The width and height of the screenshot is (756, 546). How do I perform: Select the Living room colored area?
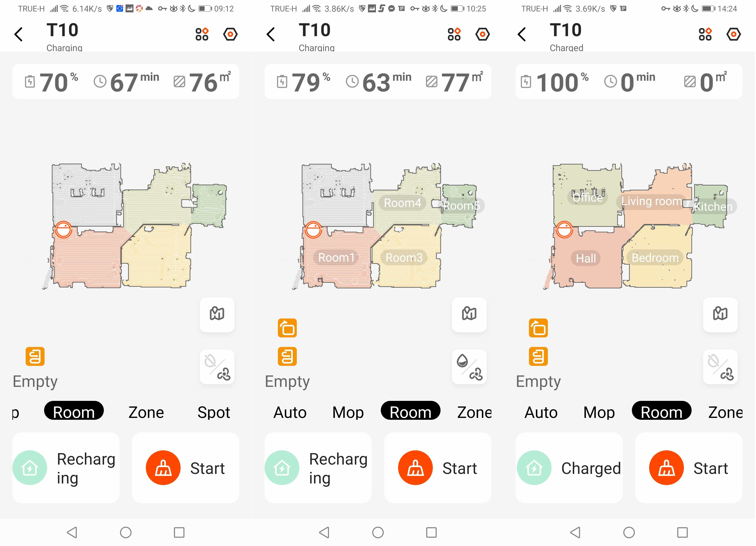click(x=652, y=201)
